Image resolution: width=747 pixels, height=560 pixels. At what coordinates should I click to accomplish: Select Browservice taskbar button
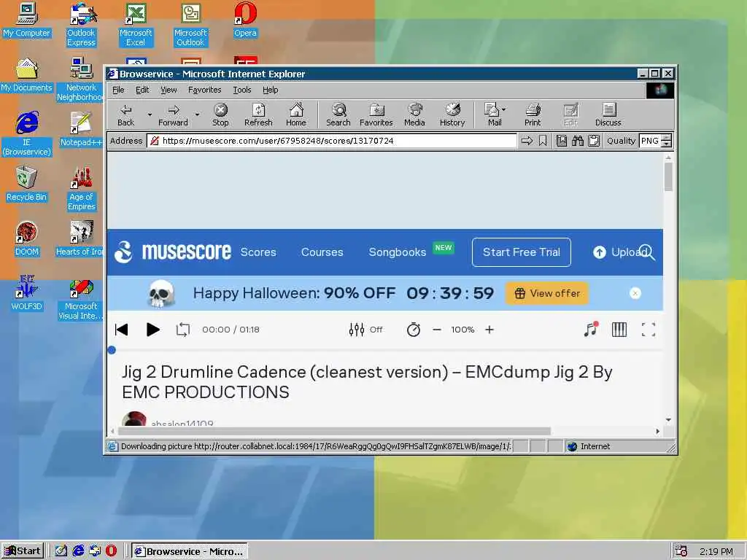point(190,551)
